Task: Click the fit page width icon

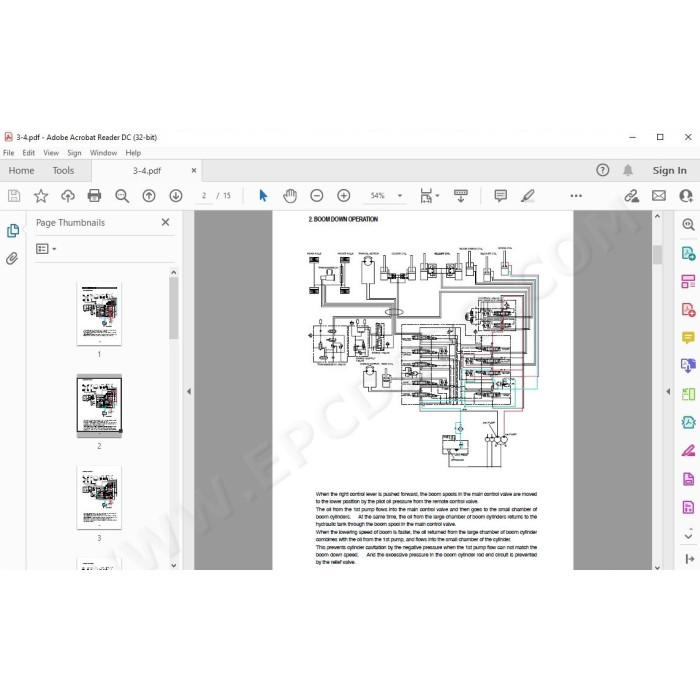Action: pyautogui.click(x=426, y=196)
